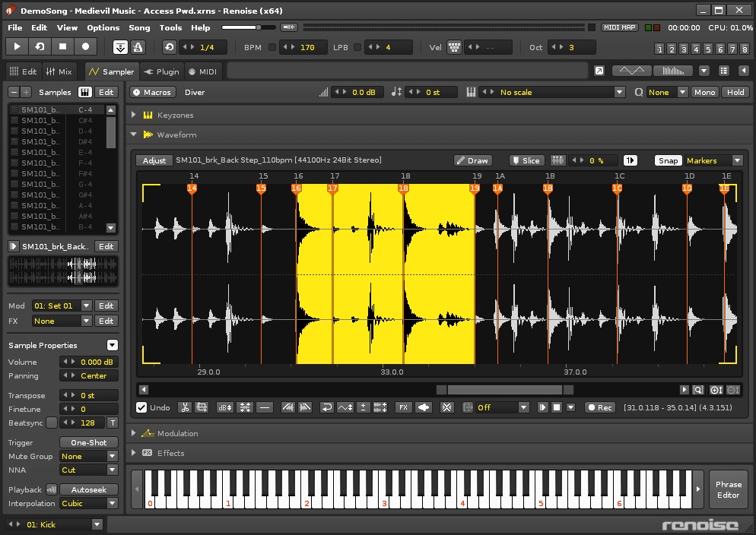Click the Beatsync T button

pos(113,423)
